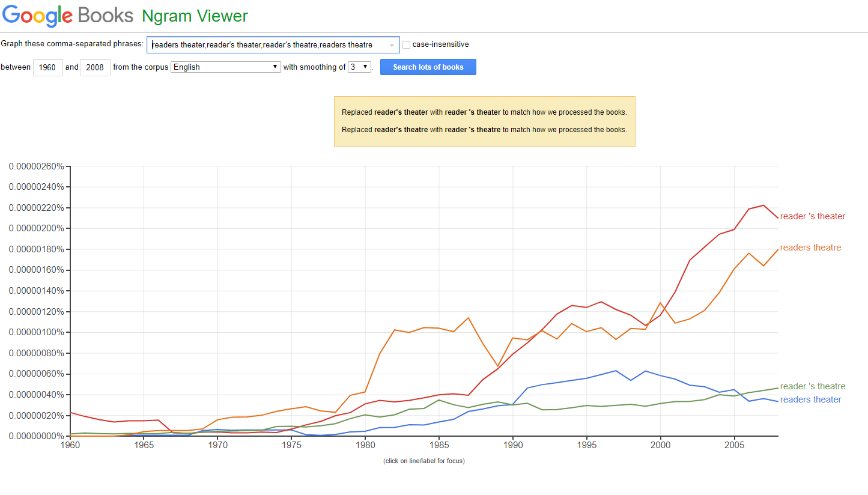Open the smoothing value dropdown

[x=360, y=67]
